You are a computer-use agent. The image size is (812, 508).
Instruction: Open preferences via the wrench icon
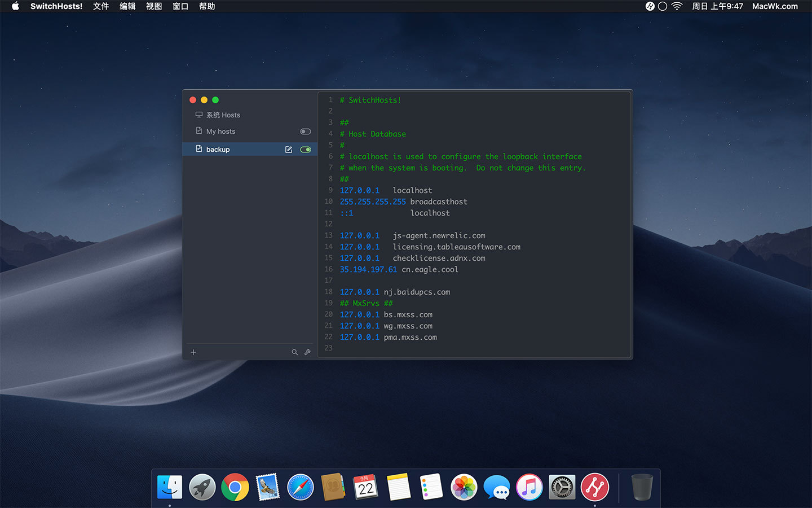click(x=307, y=352)
